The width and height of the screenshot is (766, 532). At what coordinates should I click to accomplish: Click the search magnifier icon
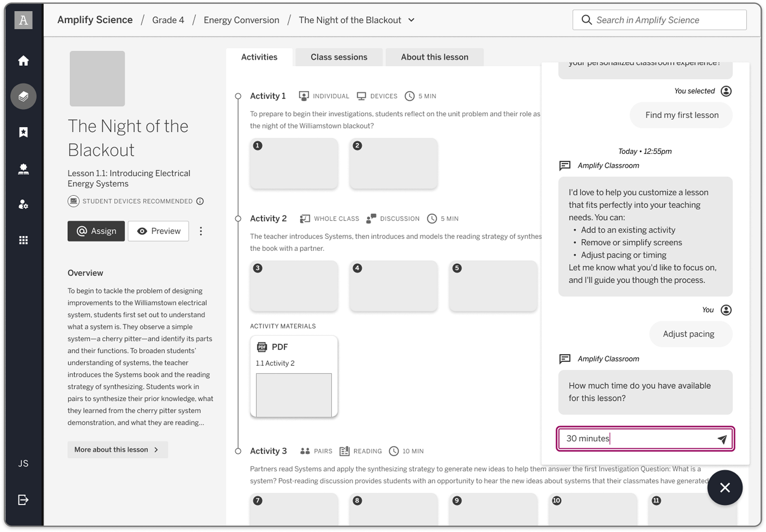[x=586, y=20]
